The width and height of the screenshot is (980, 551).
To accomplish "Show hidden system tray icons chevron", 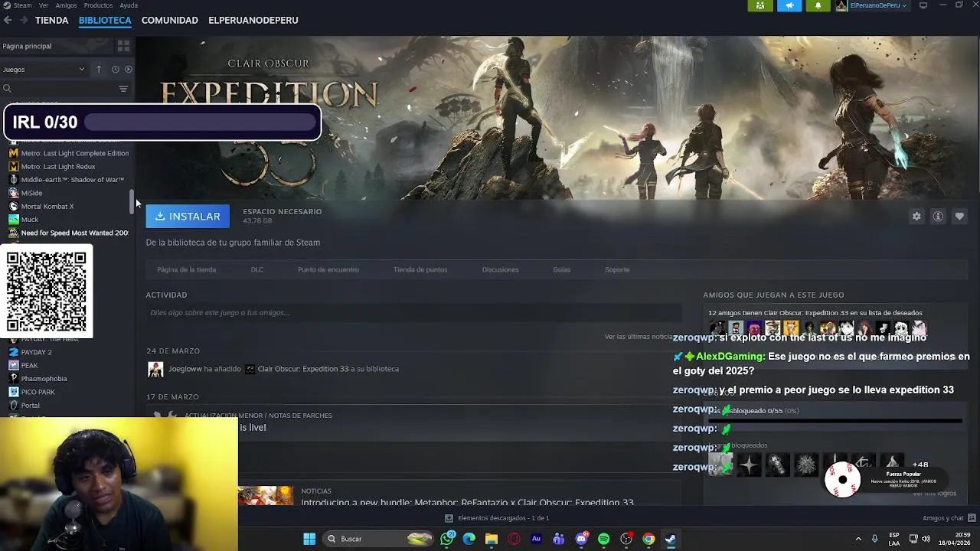I will pos(858,539).
